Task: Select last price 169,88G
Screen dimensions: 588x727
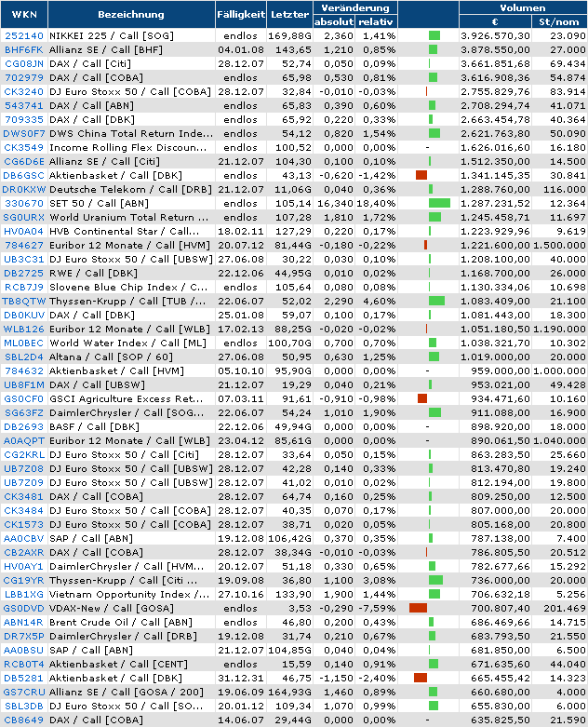Action: 289,35
